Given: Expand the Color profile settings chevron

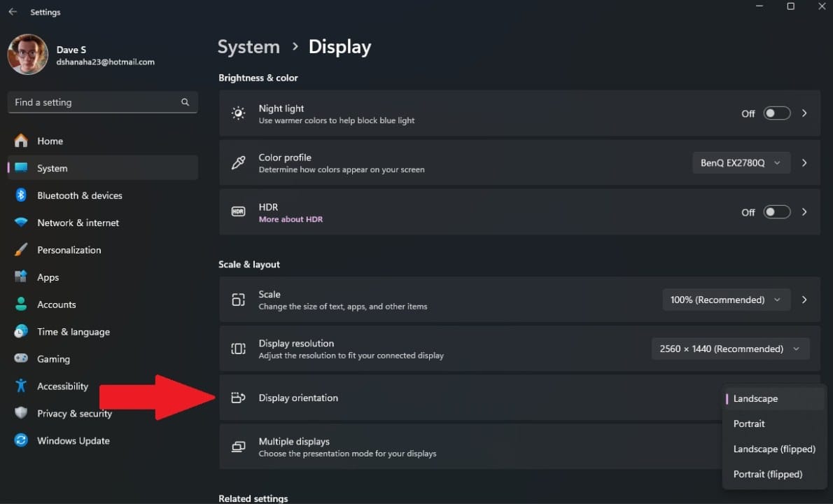Looking at the screenshot, I should [804, 162].
